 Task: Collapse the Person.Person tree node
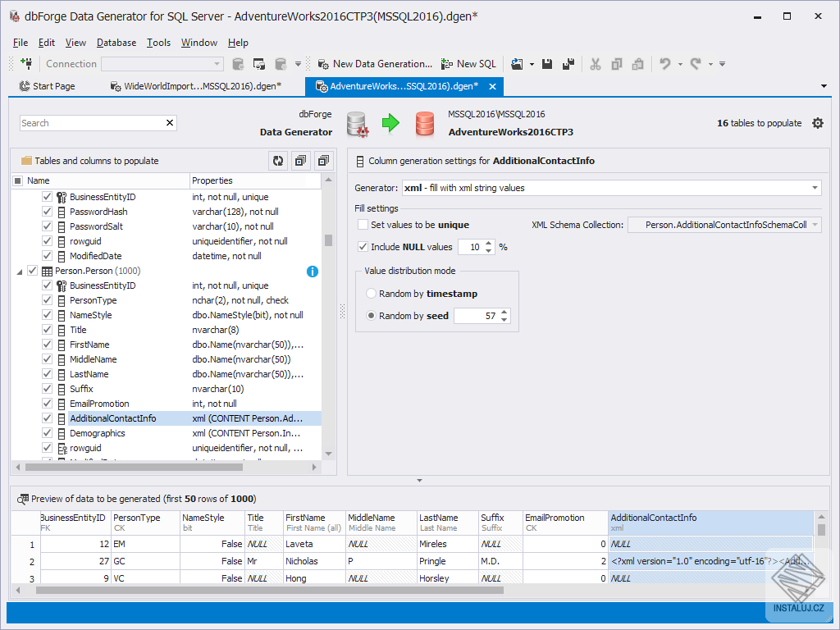click(x=20, y=272)
